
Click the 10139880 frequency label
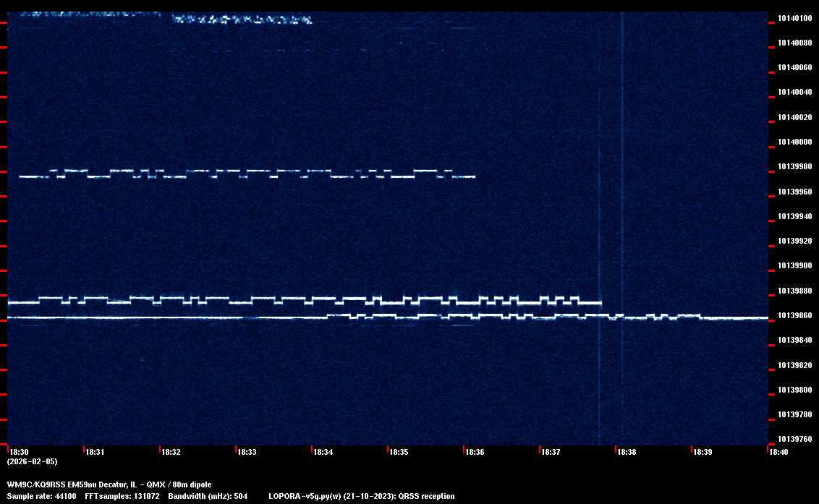click(794, 291)
